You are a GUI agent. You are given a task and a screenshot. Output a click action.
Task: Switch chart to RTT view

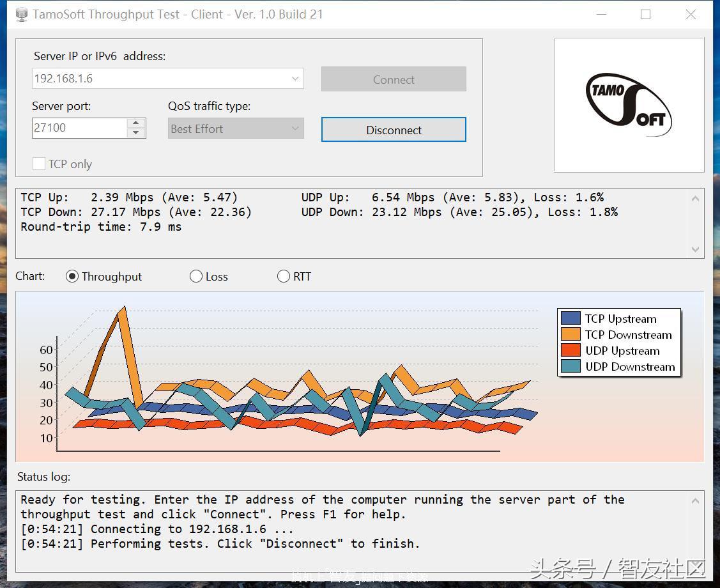click(x=284, y=276)
